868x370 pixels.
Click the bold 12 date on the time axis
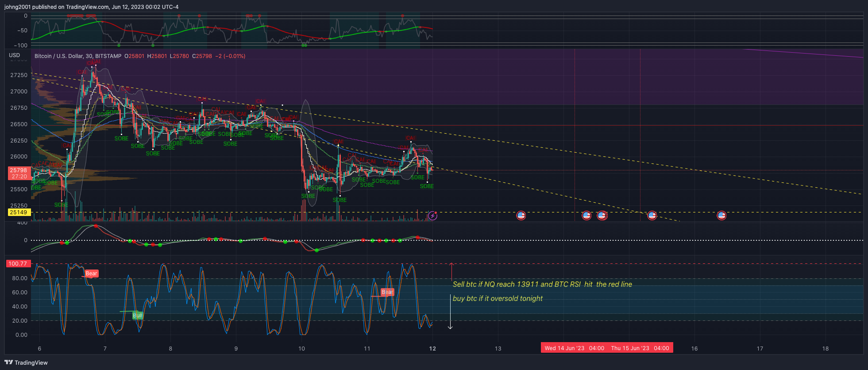click(432, 349)
